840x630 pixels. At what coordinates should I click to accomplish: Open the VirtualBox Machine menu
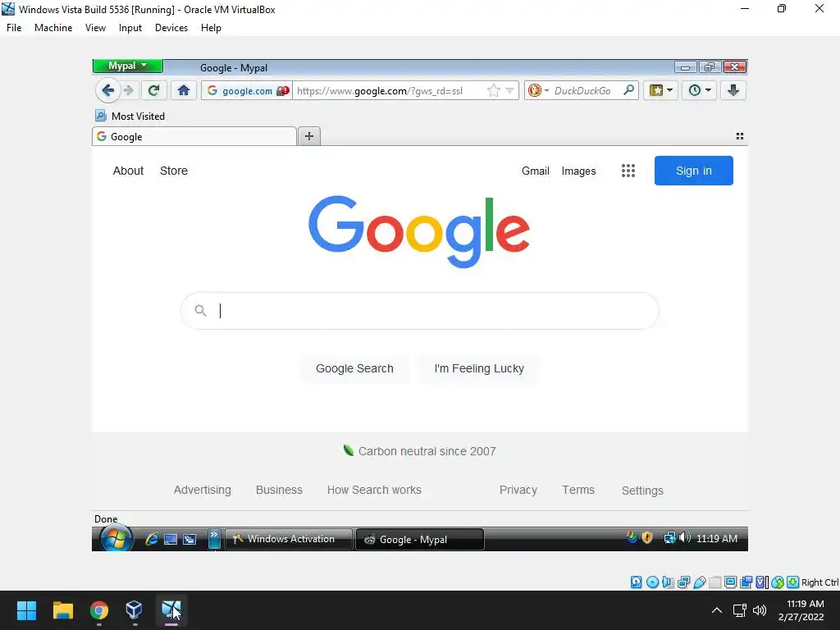[x=53, y=28]
